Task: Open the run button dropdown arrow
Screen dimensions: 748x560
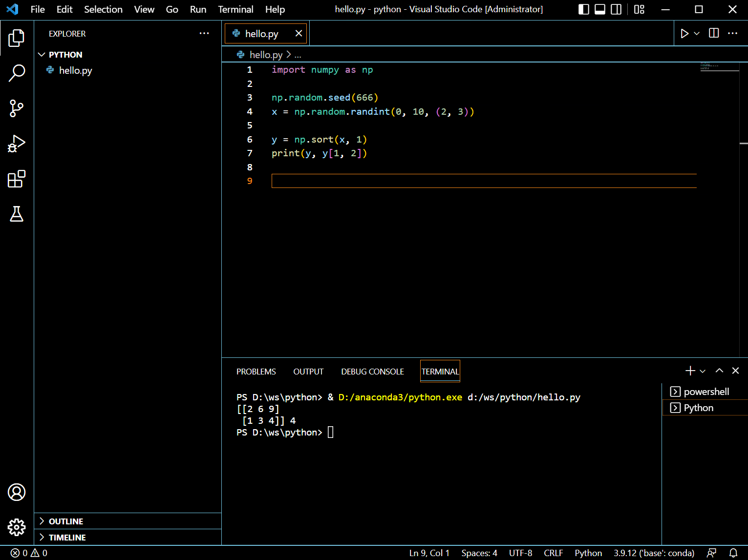Action: 697,33
